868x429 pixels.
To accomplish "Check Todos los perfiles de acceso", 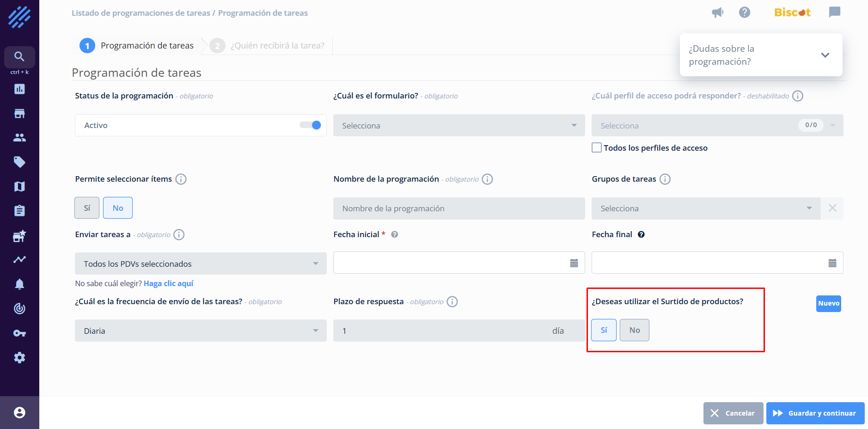I will point(597,148).
